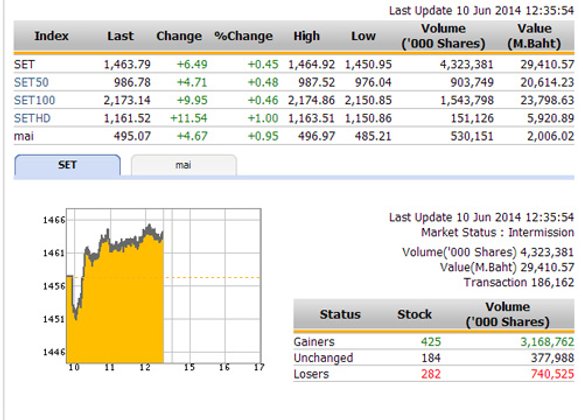Click the Unchanged stock count 184
583x420 pixels.
(431, 358)
